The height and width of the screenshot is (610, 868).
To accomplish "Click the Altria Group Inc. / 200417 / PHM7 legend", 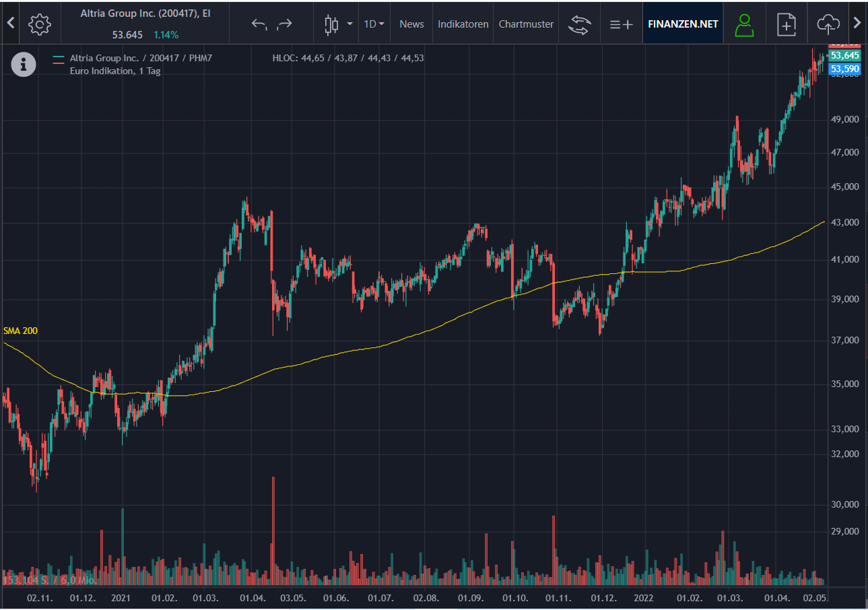I will tap(141, 58).
